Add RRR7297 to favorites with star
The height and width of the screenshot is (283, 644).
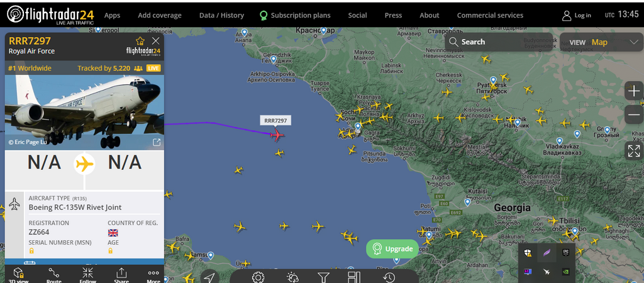(140, 41)
